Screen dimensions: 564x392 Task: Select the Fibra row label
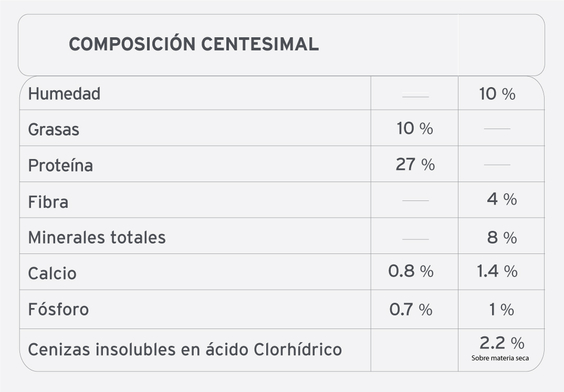click(48, 202)
